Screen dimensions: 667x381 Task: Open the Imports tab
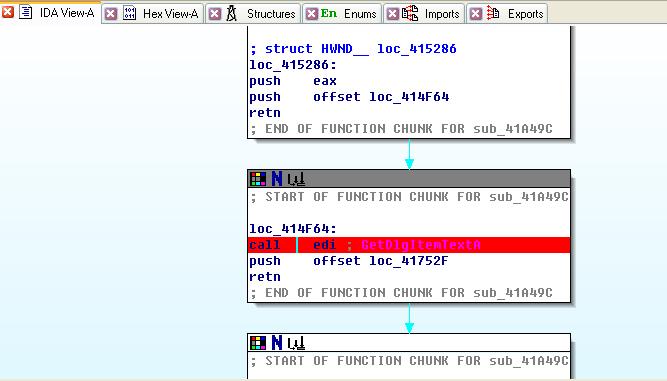[442, 14]
